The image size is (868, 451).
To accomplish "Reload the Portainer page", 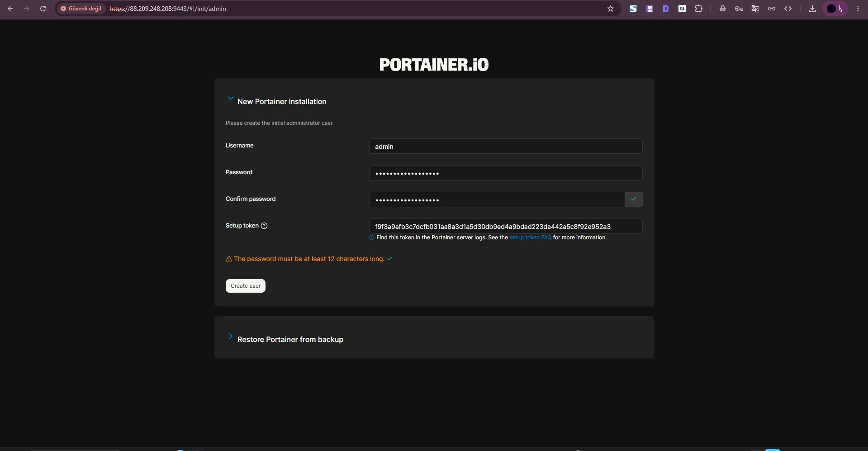I will coord(43,9).
